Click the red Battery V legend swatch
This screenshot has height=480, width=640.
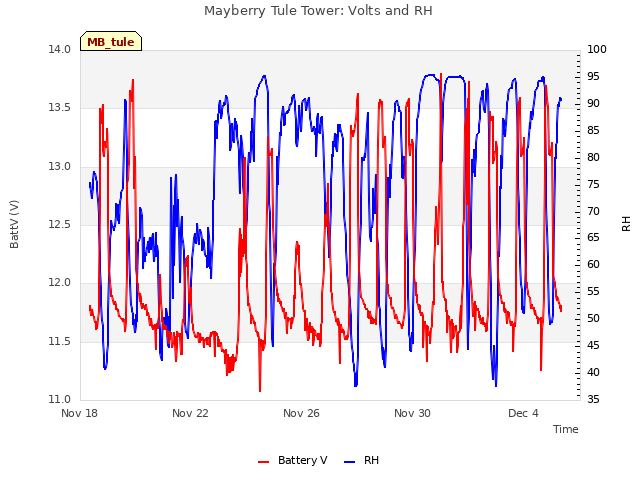(x=264, y=462)
